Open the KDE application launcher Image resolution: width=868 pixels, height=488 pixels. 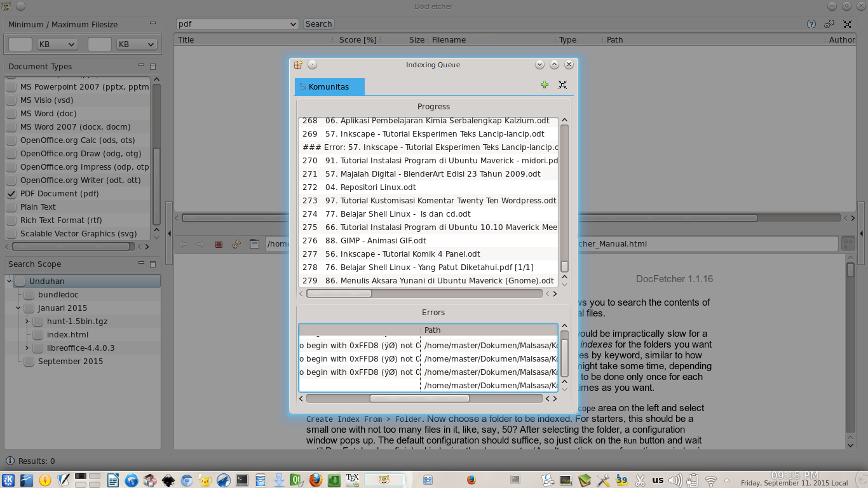pos(9,480)
